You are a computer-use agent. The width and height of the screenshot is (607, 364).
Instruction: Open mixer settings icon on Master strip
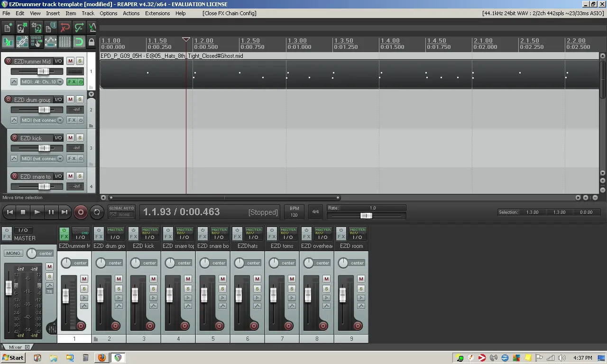pyautogui.click(x=52, y=328)
